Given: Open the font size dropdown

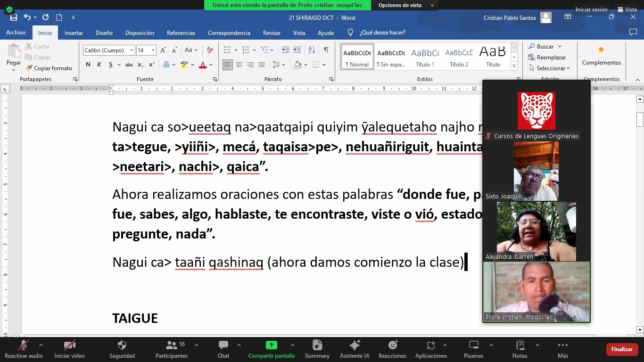Looking at the screenshot, I should click(x=153, y=50).
